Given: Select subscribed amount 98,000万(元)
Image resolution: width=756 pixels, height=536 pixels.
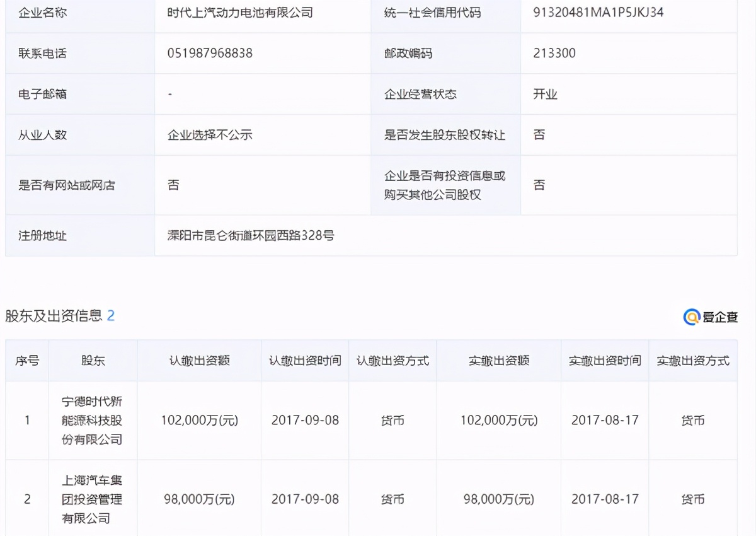Looking at the screenshot, I should tap(200, 499).
